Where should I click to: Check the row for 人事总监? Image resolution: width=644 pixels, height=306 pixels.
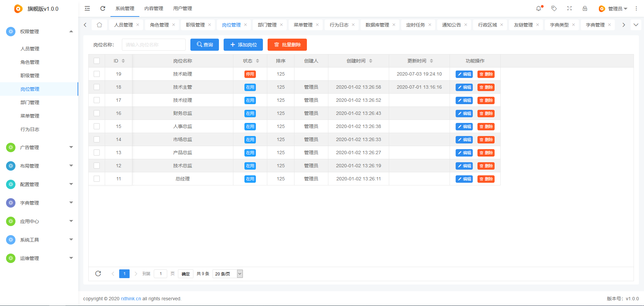click(97, 126)
